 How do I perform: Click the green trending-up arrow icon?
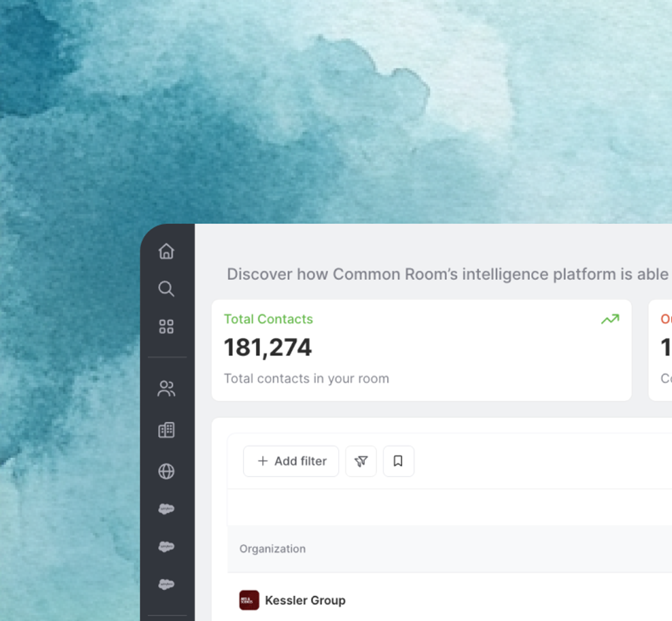click(610, 319)
